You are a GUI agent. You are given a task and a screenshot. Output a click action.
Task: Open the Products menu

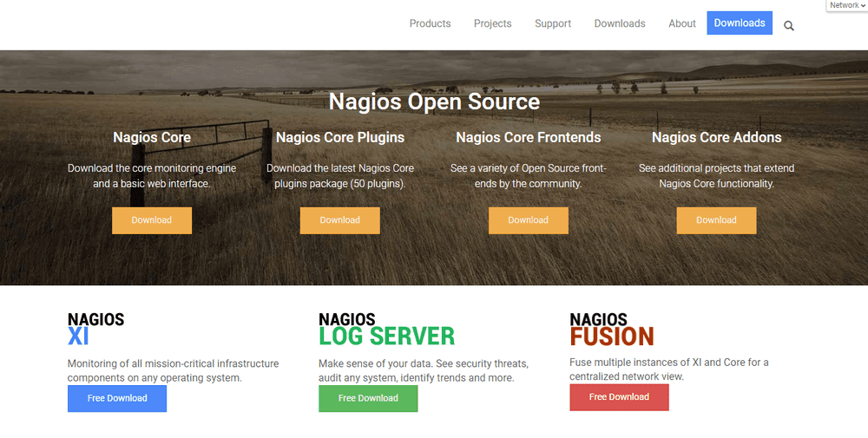click(x=431, y=23)
